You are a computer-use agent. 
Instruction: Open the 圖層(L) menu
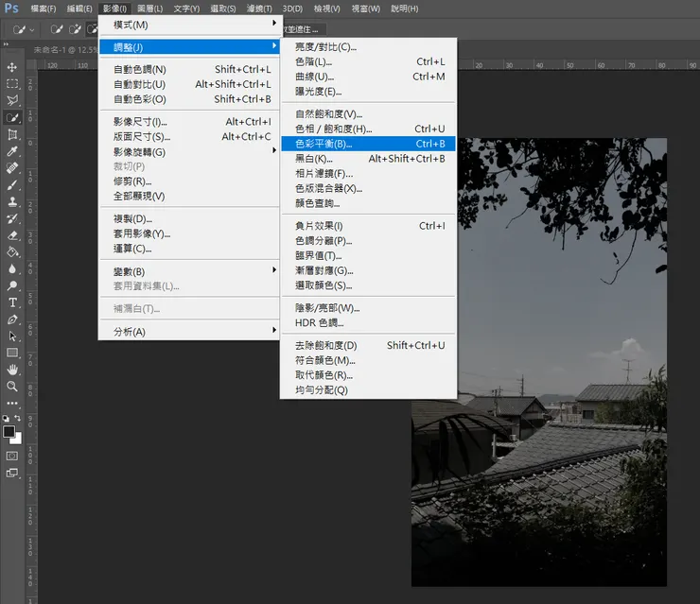click(x=150, y=9)
